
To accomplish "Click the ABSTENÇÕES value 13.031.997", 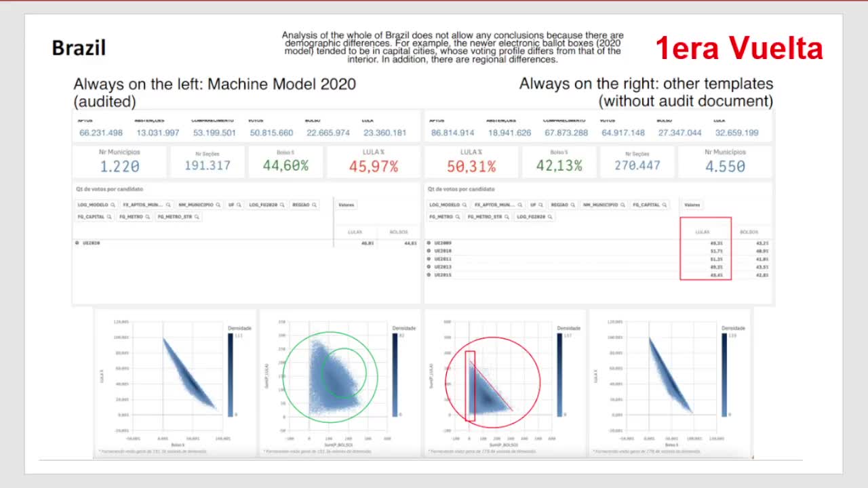I will (x=157, y=133).
